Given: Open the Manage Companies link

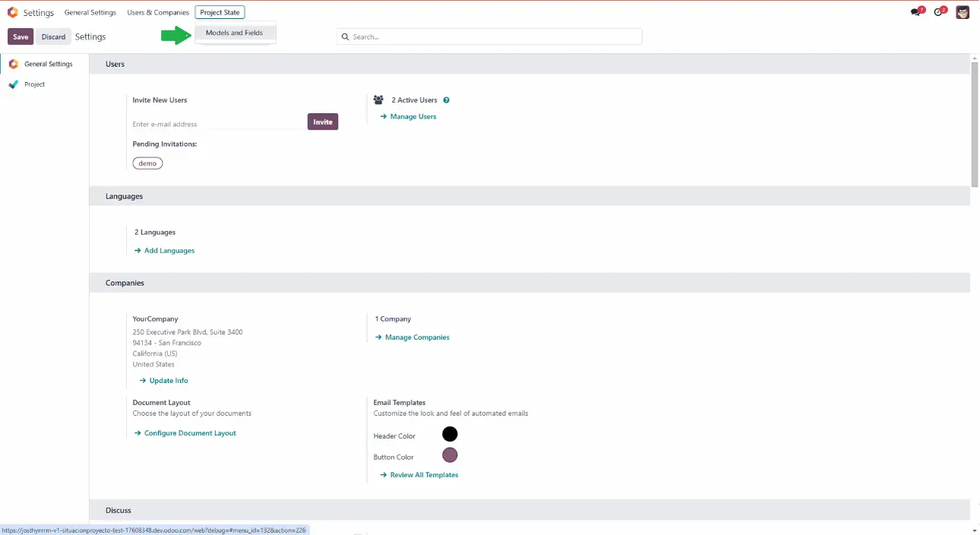Looking at the screenshot, I should (413, 337).
